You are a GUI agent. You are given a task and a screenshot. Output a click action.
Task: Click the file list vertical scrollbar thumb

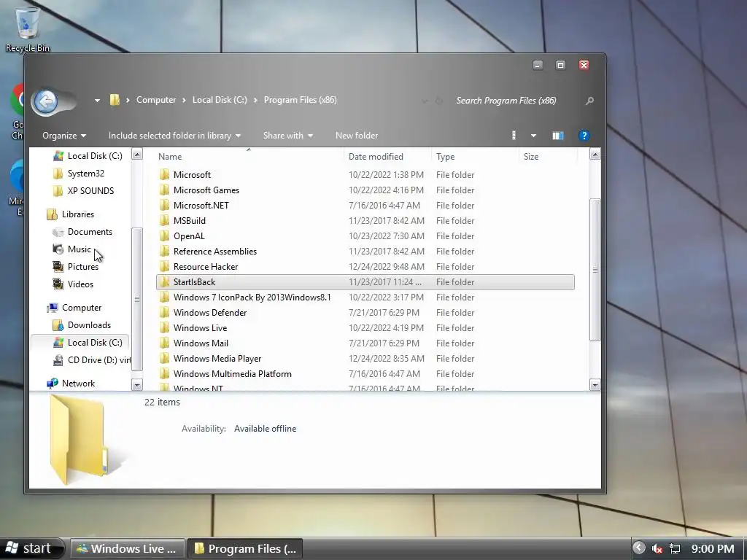[595, 270]
